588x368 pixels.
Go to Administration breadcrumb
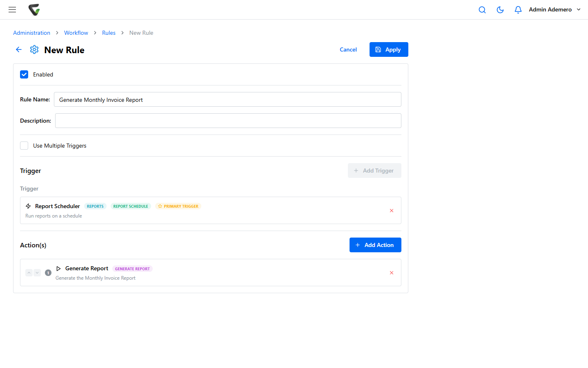coord(31,33)
